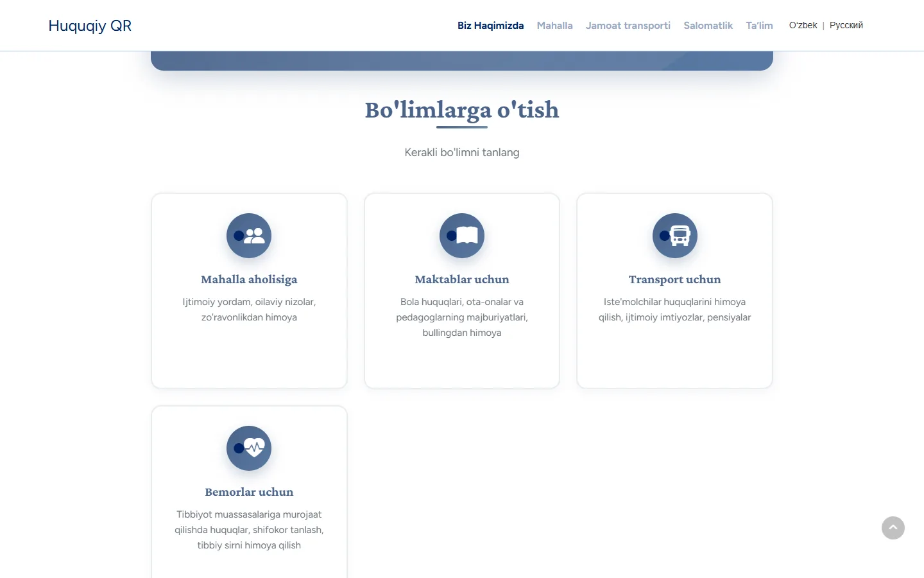
Task: Click description starting with Iste'molchilar huquqlarini himoya
Action: click(x=674, y=310)
